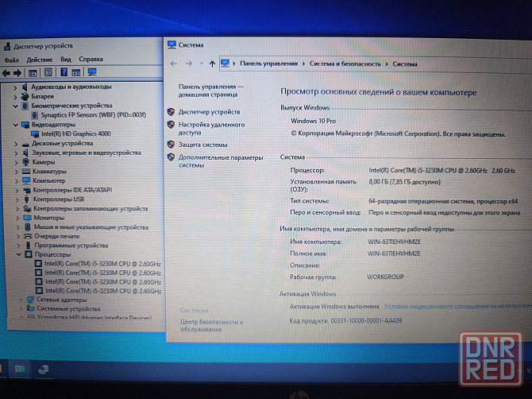Open the recent locations dropdown chevron
The width and height of the screenshot is (532, 399).
(201, 64)
